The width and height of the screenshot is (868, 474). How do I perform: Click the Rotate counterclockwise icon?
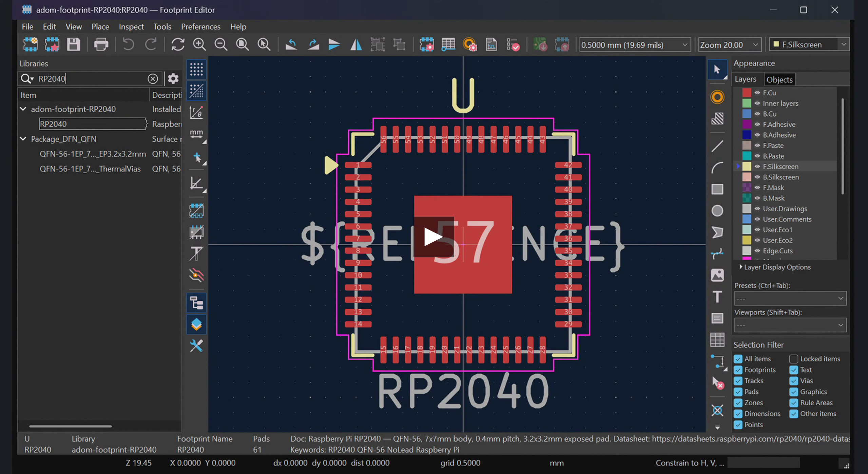pos(291,44)
